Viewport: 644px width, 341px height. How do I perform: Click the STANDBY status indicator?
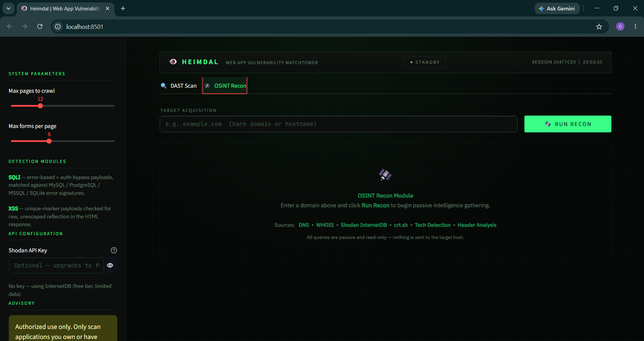425,62
